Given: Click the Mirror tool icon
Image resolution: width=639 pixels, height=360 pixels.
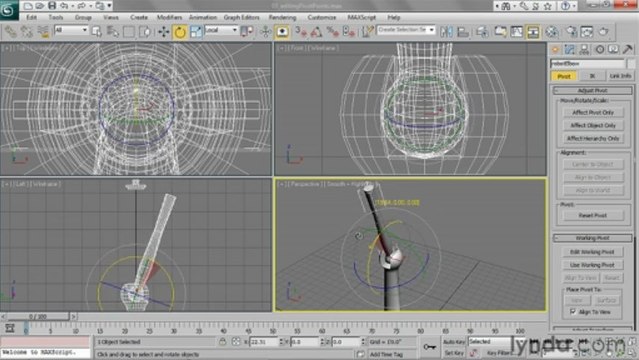Looking at the screenshot, I should (446, 31).
